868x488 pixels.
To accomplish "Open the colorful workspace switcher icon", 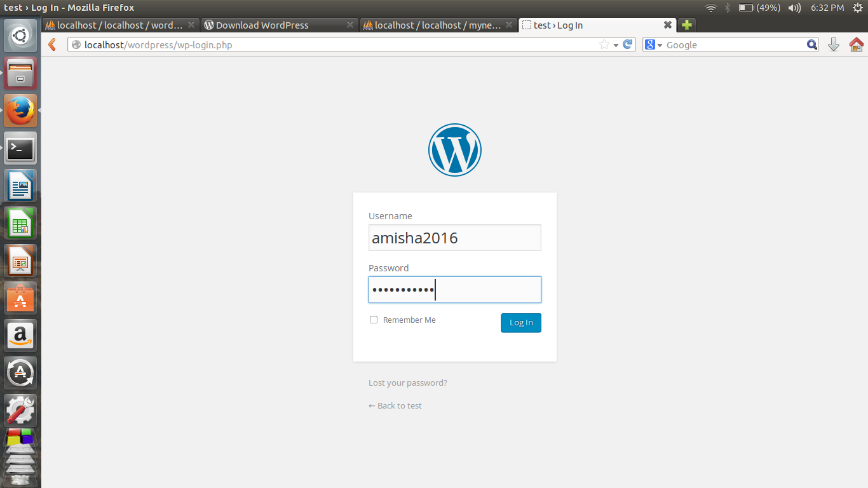I will coord(20,437).
